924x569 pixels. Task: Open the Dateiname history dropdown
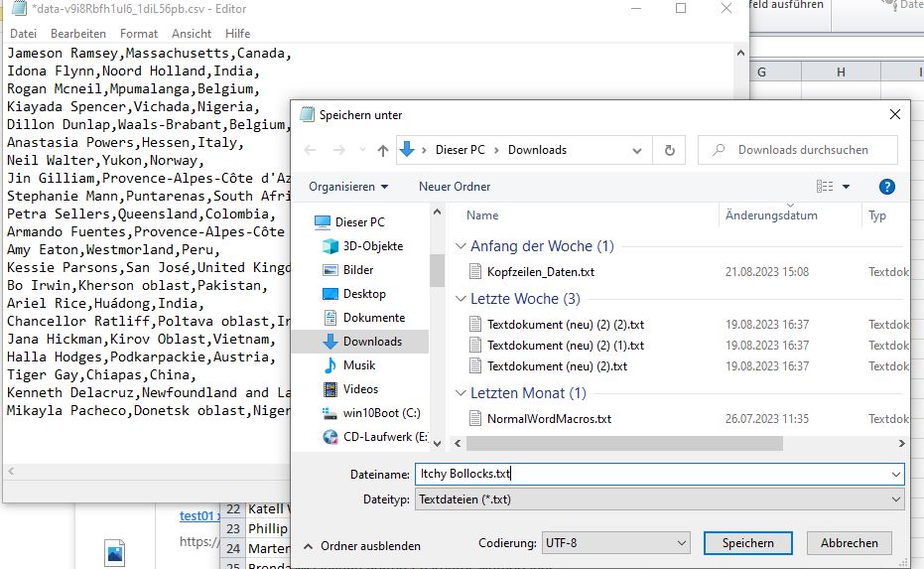coord(895,474)
